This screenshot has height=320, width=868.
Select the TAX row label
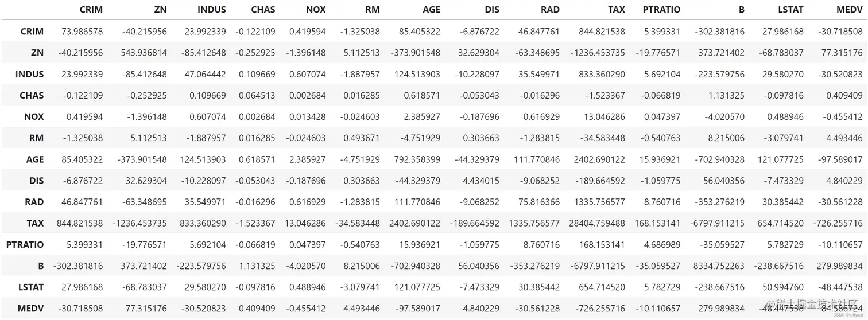(x=35, y=223)
